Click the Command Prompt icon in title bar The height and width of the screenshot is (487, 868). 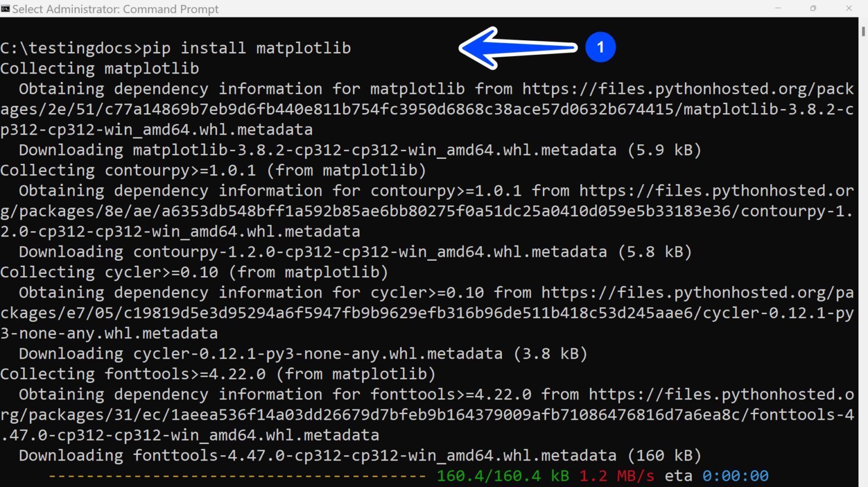6,8
